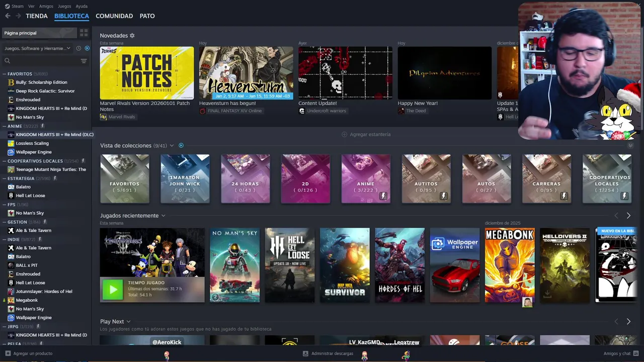Go to the COMUNIDAD tab
Viewport: 644px width, 362px height.
114,16
